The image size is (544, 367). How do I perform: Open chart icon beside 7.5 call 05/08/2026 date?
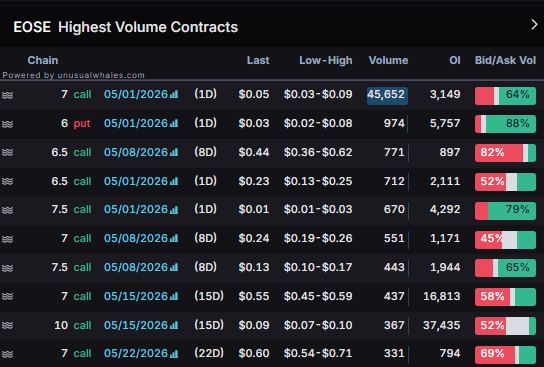pos(174,267)
